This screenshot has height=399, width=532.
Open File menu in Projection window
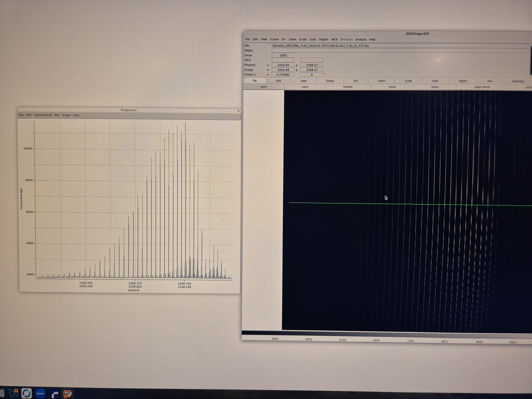click(x=21, y=115)
